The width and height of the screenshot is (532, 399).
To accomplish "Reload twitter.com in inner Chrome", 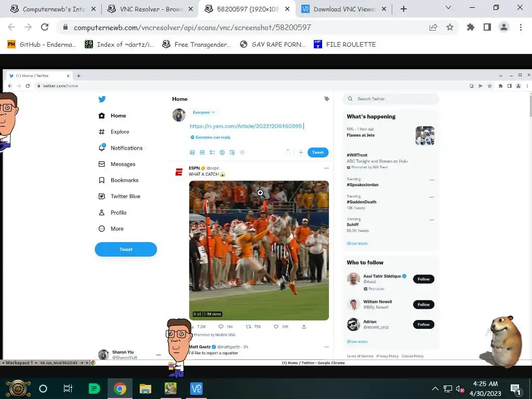I will click(x=28, y=86).
